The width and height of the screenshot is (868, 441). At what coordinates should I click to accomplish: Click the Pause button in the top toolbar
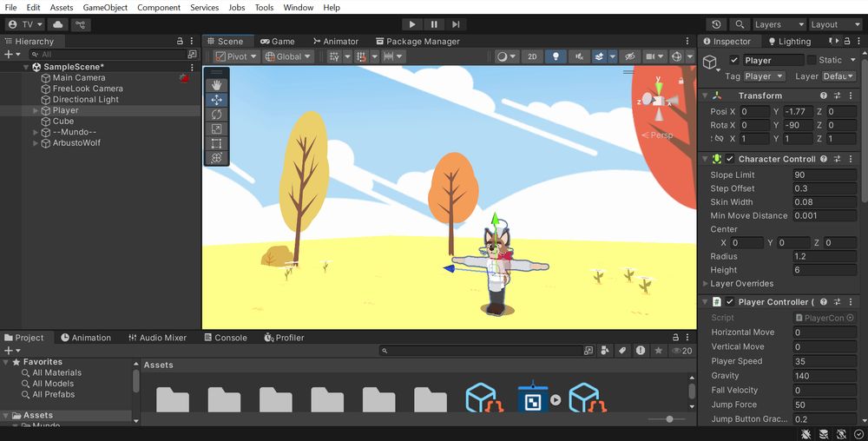point(434,24)
